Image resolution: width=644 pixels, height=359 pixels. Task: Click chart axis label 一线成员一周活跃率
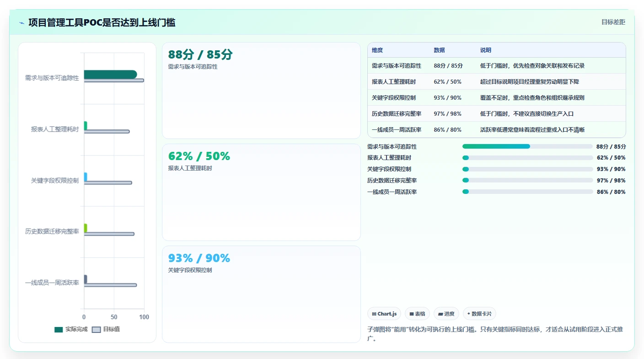[52, 283]
